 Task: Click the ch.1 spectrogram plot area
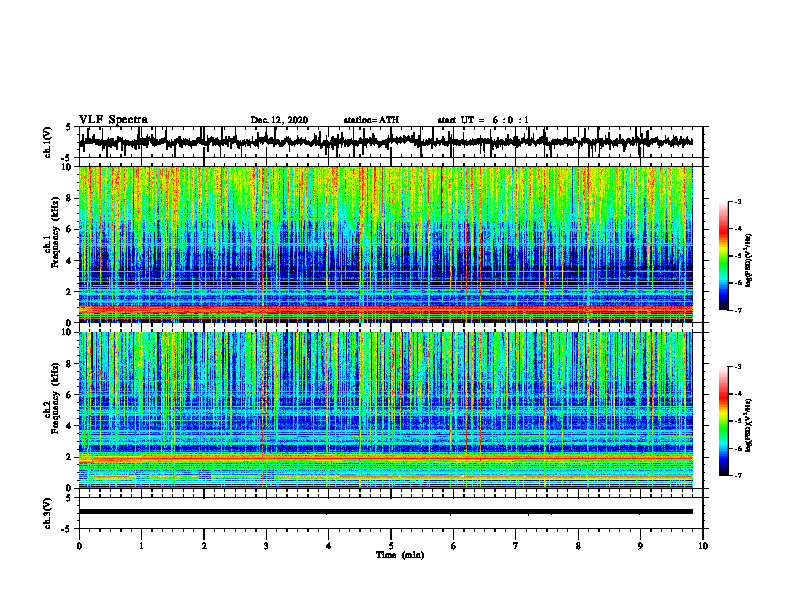pos(386,244)
